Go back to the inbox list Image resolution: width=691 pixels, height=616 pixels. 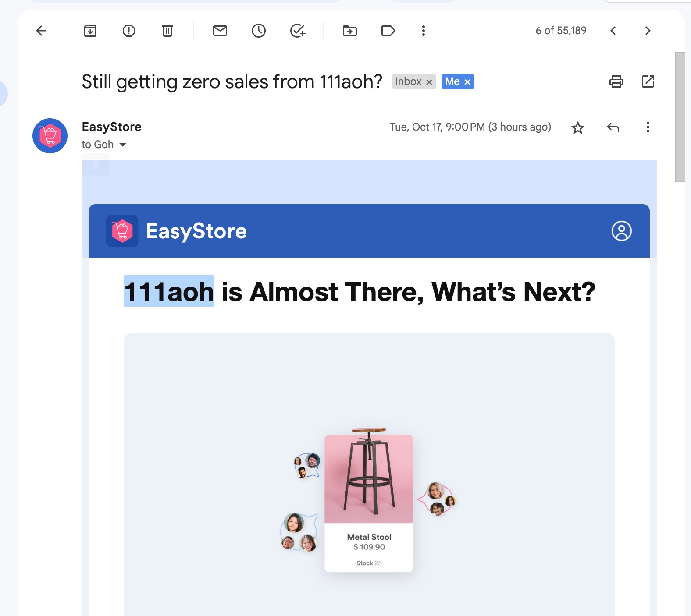(x=41, y=31)
